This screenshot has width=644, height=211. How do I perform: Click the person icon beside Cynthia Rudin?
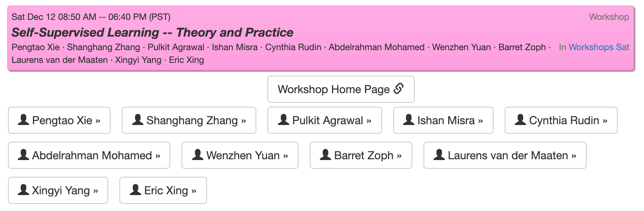coord(520,120)
